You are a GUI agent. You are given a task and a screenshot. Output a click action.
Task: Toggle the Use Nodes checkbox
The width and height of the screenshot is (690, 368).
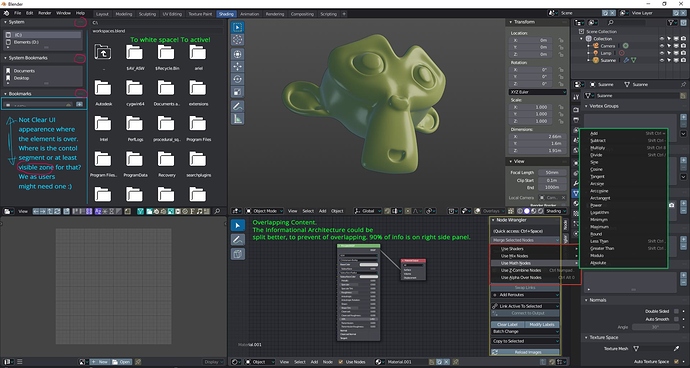click(x=340, y=362)
